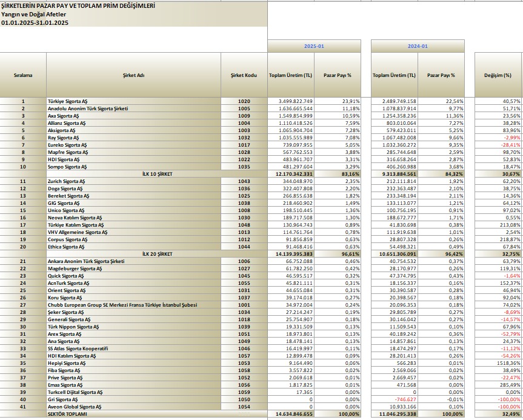The image size is (523, 420).
Task: Click the "Mapfre Sigorta AŞ" cell
Action: tap(133, 152)
